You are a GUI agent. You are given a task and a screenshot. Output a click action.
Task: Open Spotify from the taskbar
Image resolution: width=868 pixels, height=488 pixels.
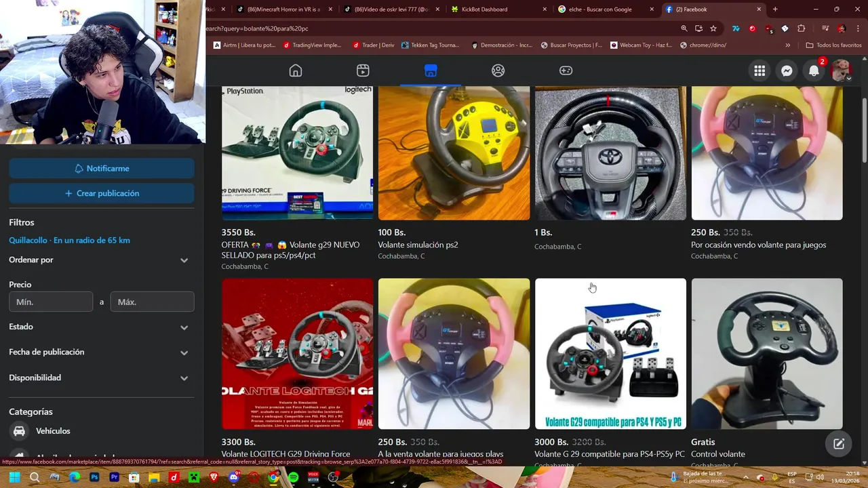point(293,477)
